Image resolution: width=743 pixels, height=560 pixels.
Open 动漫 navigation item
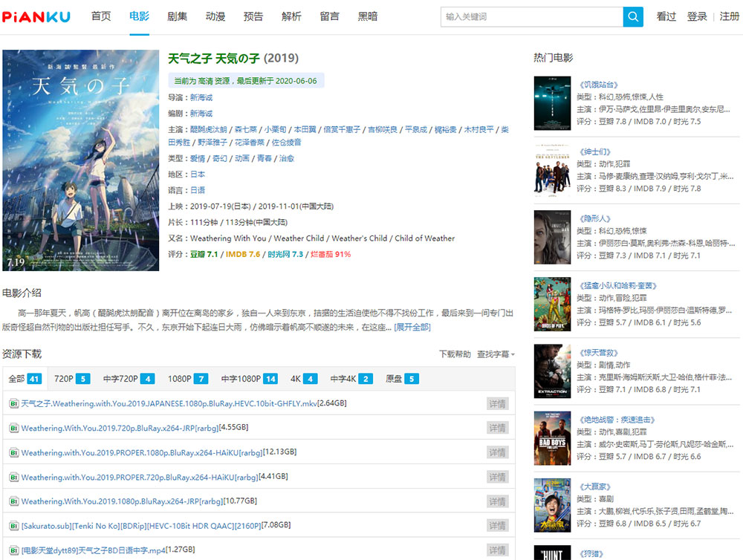(215, 16)
